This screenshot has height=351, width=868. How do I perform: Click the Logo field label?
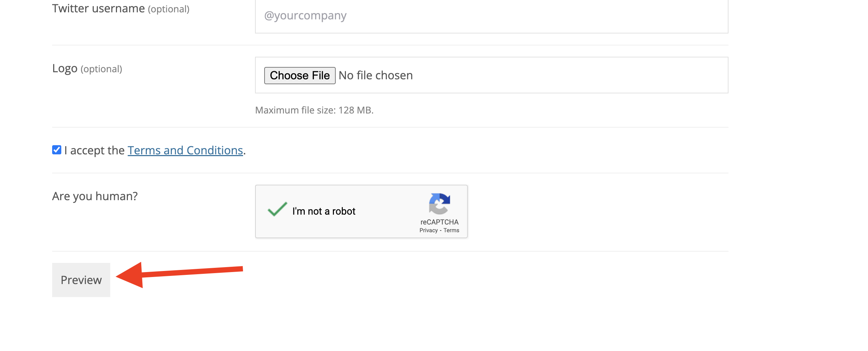pyautogui.click(x=65, y=68)
